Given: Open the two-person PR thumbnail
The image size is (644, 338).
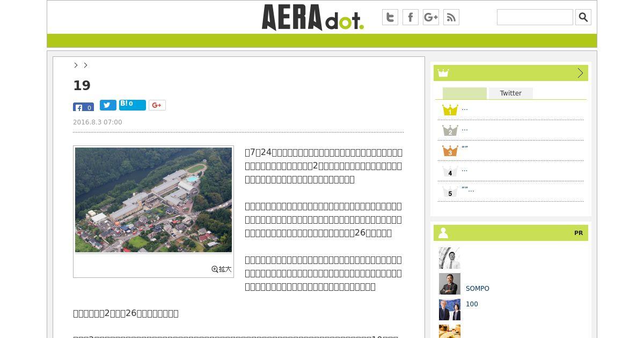Looking at the screenshot, I should coord(450,310).
